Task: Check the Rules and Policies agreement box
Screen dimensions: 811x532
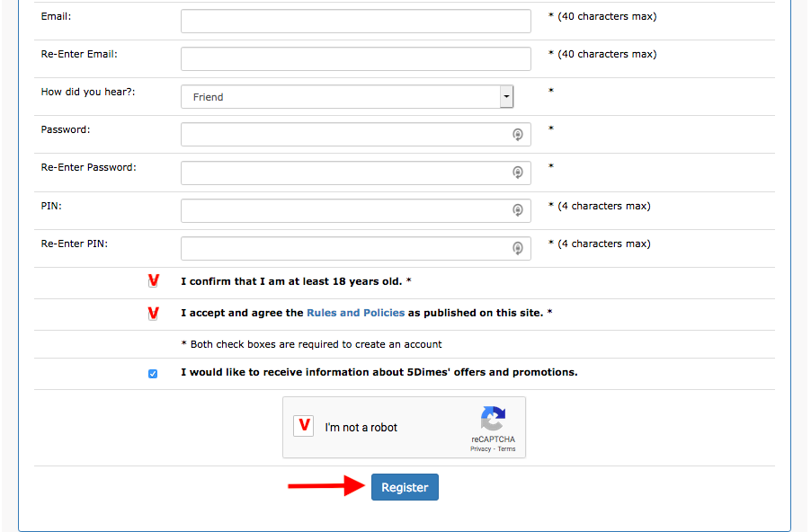Action: (x=153, y=314)
